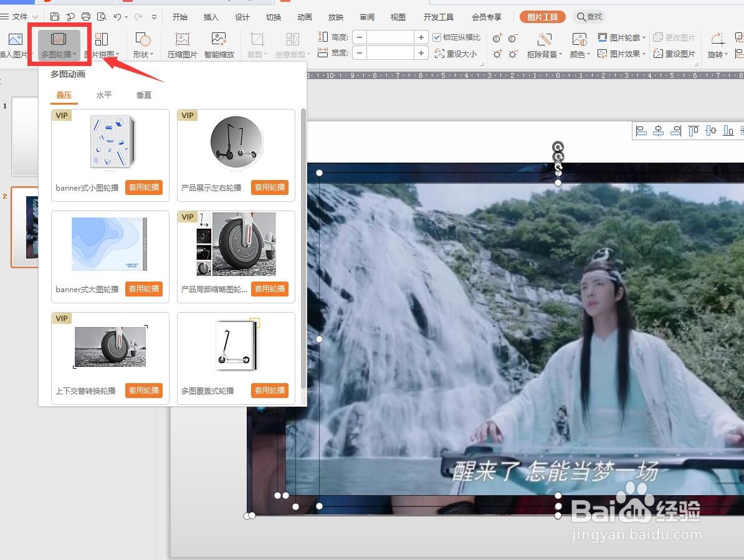744x560 pixels.
Task: Open the 插入图片 insert picture tool
Action: coord(15,45)
